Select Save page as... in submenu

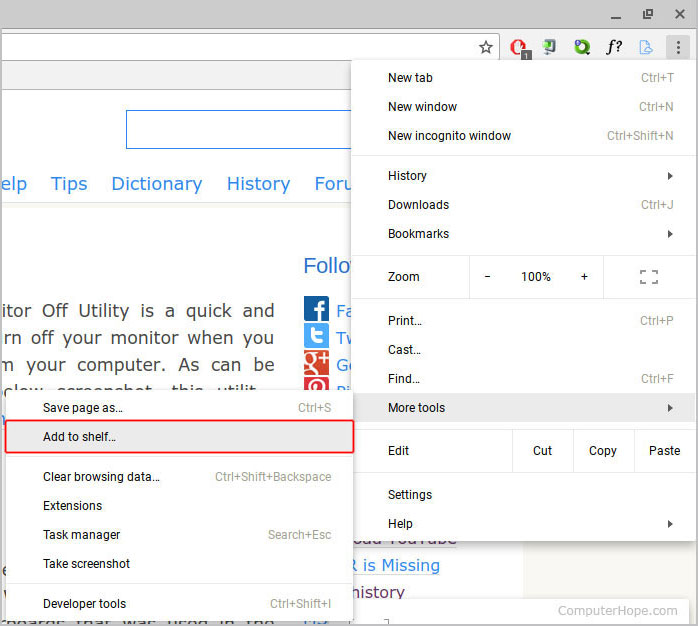pyautogui.click(x=179, y=407)
